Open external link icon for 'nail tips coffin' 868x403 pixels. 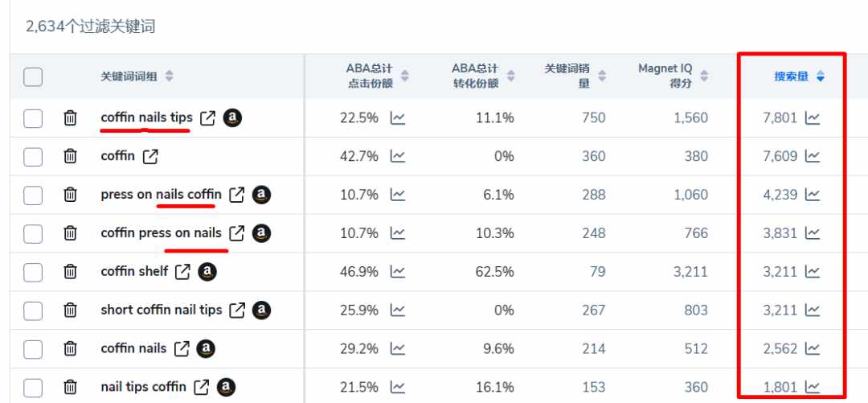[202, 387]
